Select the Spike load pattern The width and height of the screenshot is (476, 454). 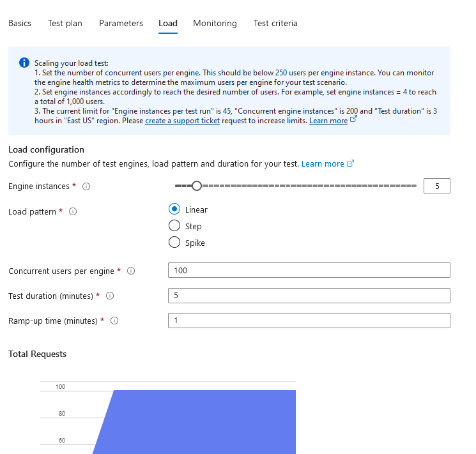click(x=174, y=242)
